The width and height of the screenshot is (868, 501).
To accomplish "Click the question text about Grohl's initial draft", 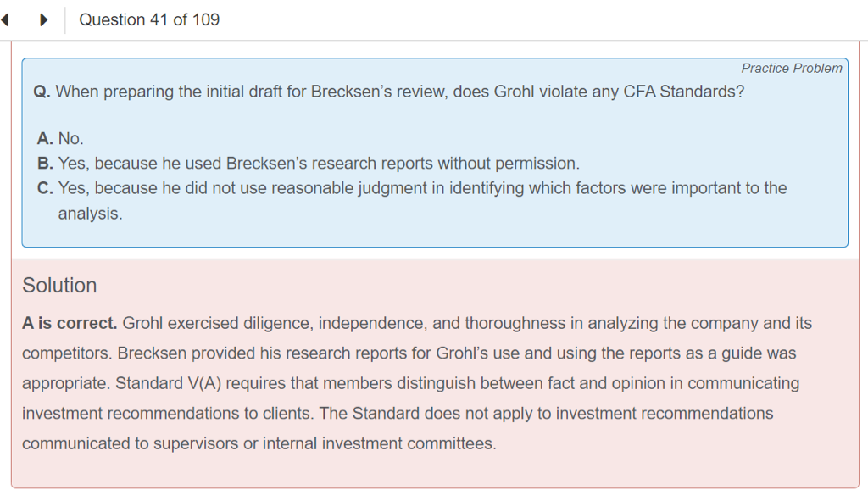I will (400, 92).
